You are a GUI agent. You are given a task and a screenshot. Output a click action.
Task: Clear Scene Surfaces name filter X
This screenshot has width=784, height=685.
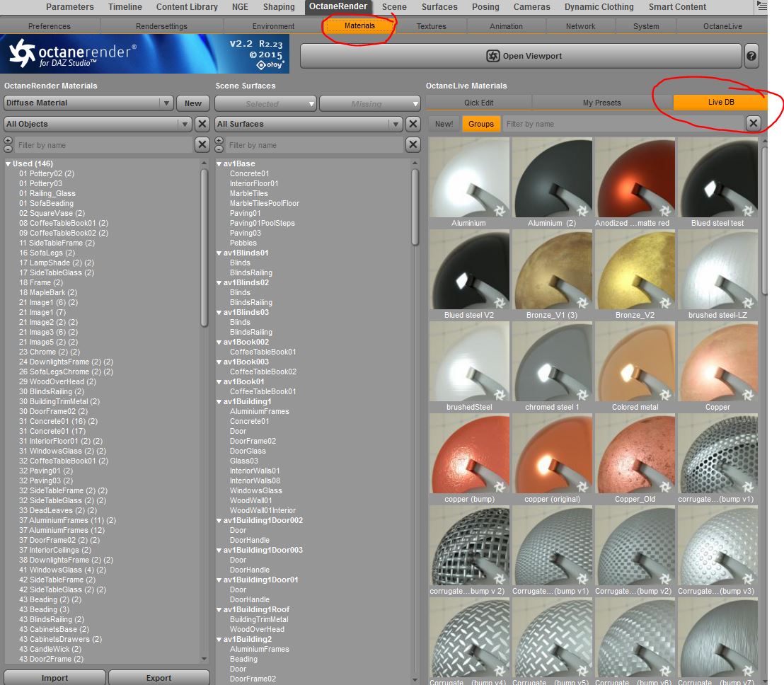(x=413, y=145)
